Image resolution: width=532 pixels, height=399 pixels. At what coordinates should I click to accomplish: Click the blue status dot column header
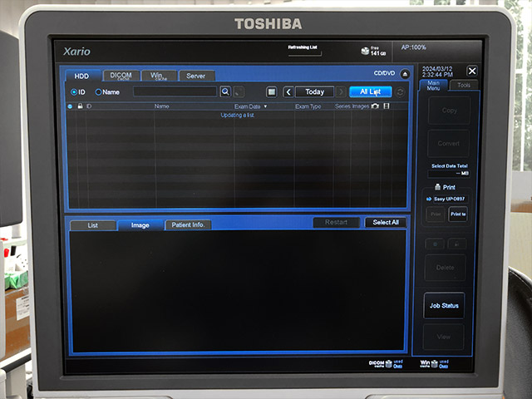70,106
